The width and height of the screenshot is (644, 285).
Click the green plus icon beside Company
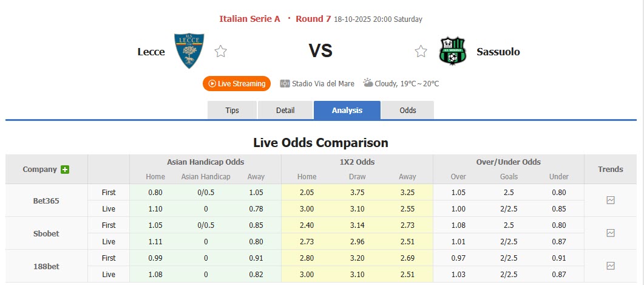point(65,170)
